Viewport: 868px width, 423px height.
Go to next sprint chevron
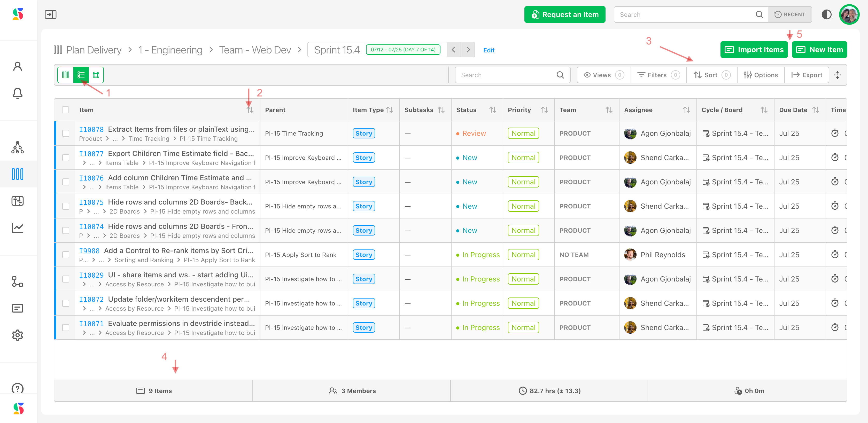coord(468,50)
